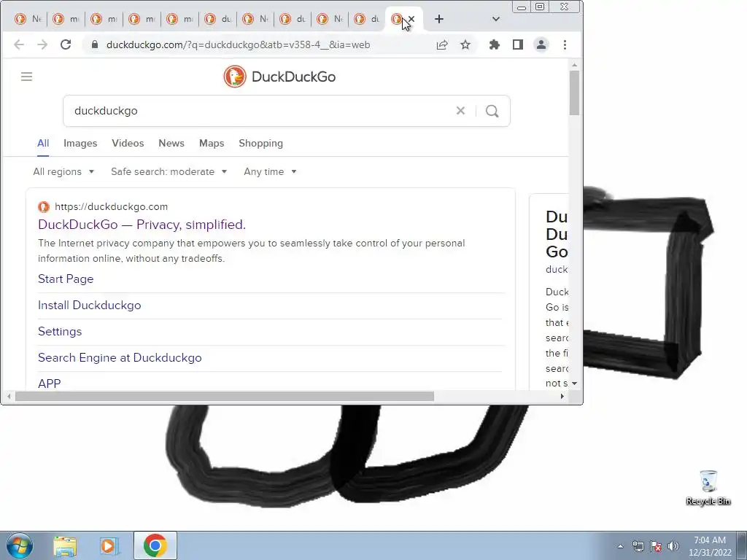Open DuckDuckGo — Privacy, simplified. result
The image size is (747, 560).
(142, 225)
